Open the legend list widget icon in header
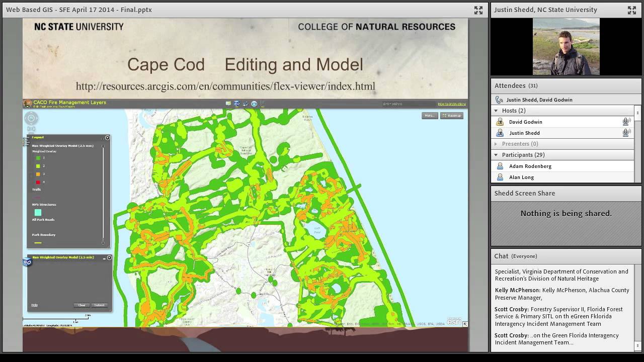Viewport: 644px width, 362px height. [x=262, y=104]
